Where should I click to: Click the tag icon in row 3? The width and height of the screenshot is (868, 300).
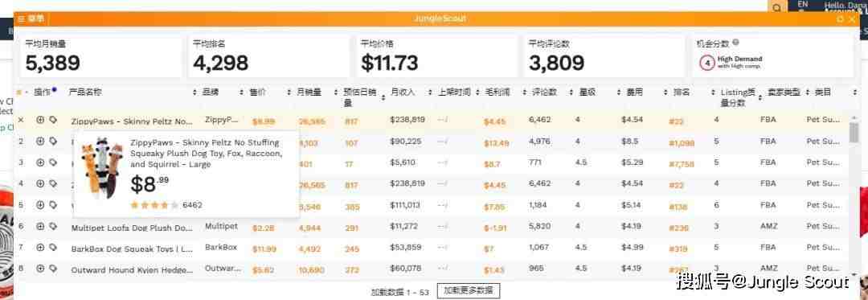(52, 162)
